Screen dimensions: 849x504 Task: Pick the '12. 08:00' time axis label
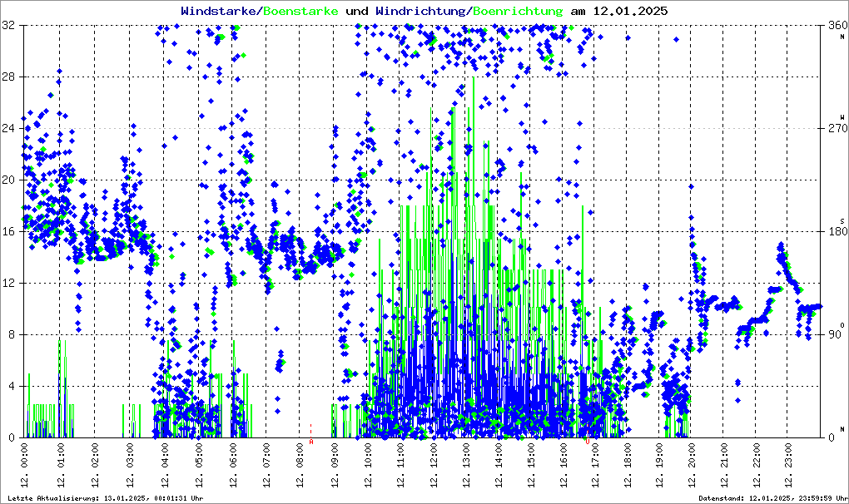[x=300, y=466]
